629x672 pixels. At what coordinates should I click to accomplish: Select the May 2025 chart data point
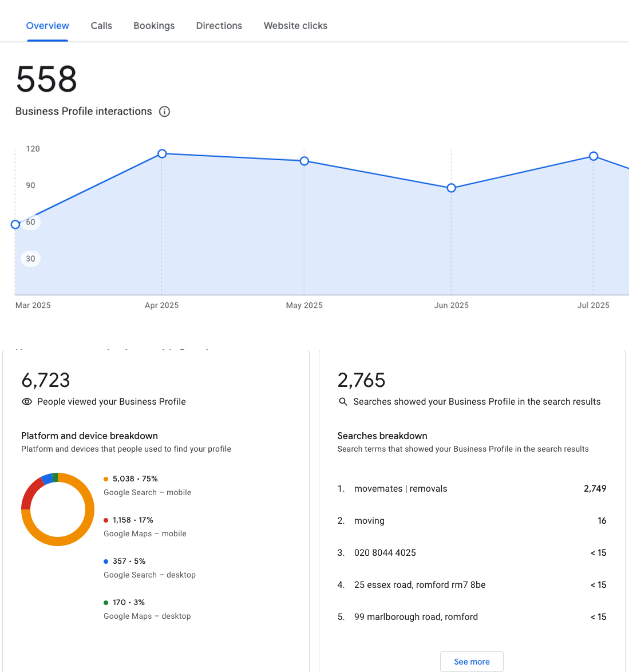[304, 161]
